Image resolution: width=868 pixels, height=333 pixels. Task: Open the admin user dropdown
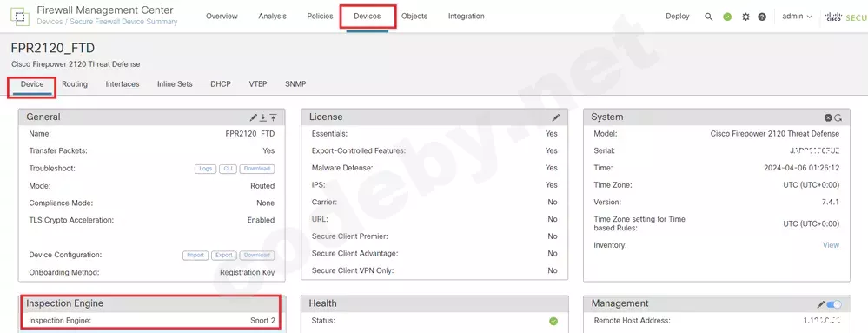click(797, 17)
